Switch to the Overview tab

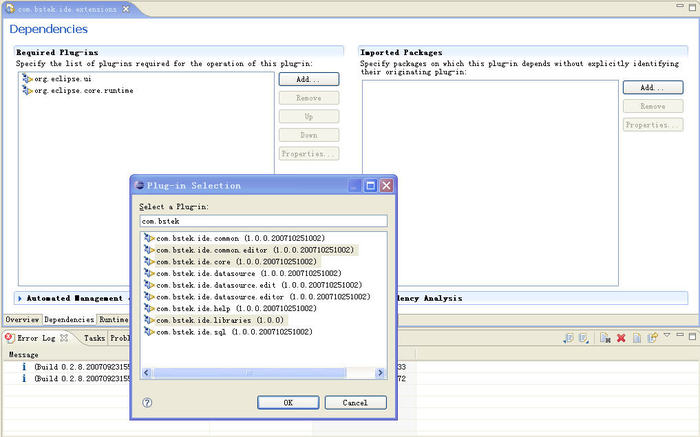22,320
